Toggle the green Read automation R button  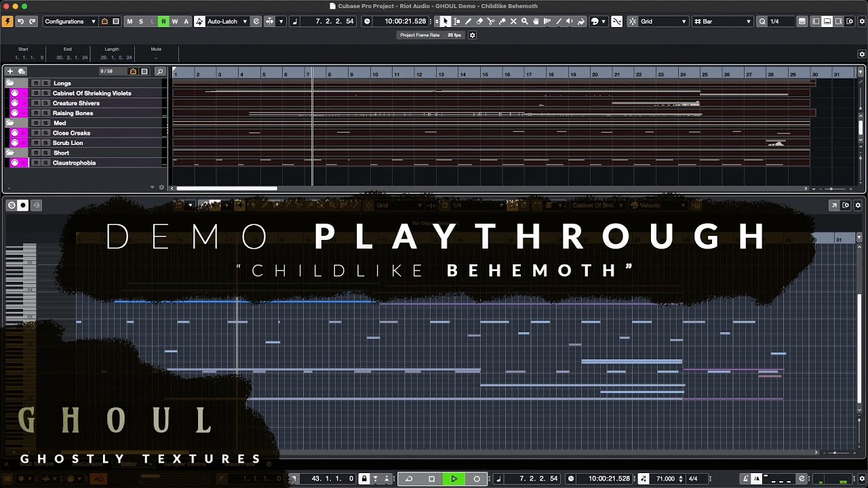(x=163, y=22)
